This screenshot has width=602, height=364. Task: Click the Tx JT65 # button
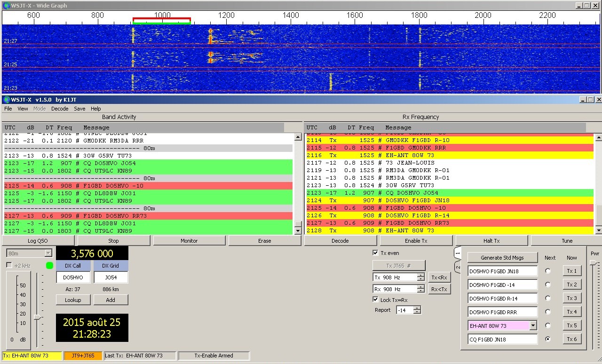coord(399,266)
